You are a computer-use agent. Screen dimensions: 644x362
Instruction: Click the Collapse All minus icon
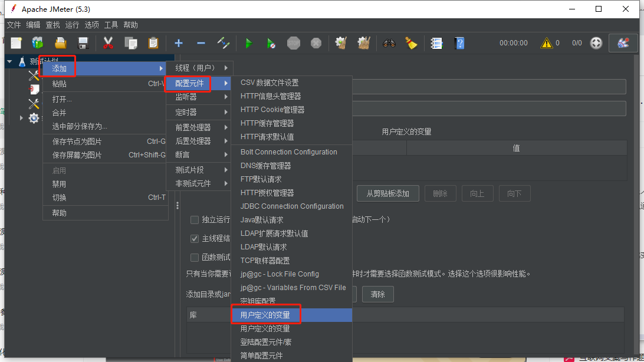pos(201,42)
